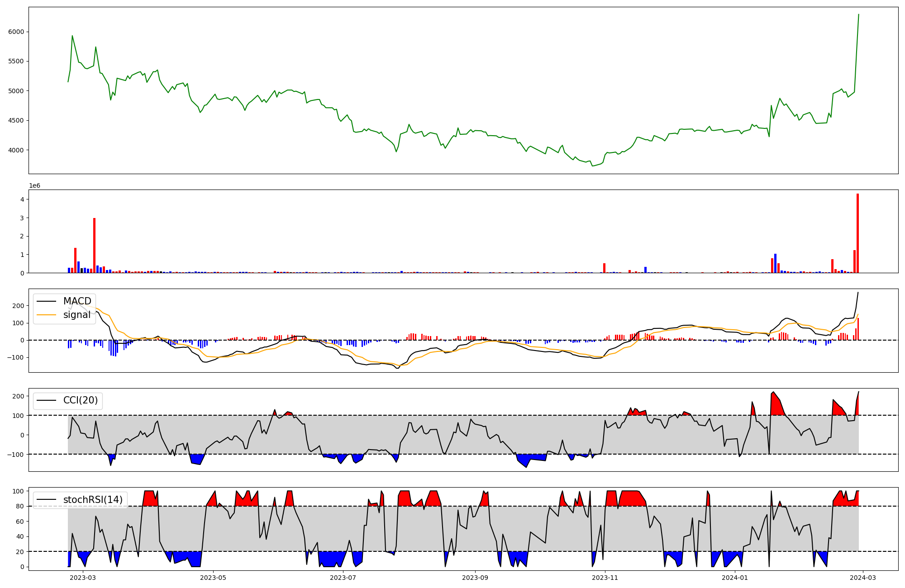Click the blue volume bar in January 2024
The width and height of the screenshot is (905, 588).
775,264
